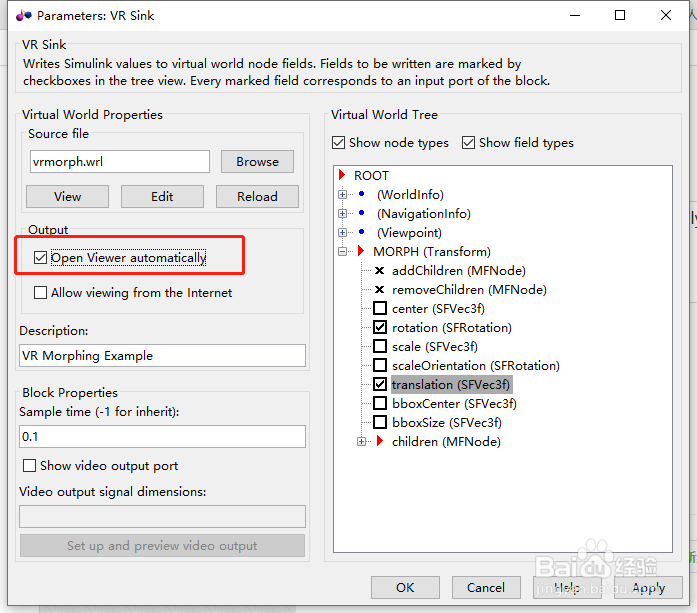Enable Show video output port
This screenshot has height=613, width=697.
[x=29, y=465]
